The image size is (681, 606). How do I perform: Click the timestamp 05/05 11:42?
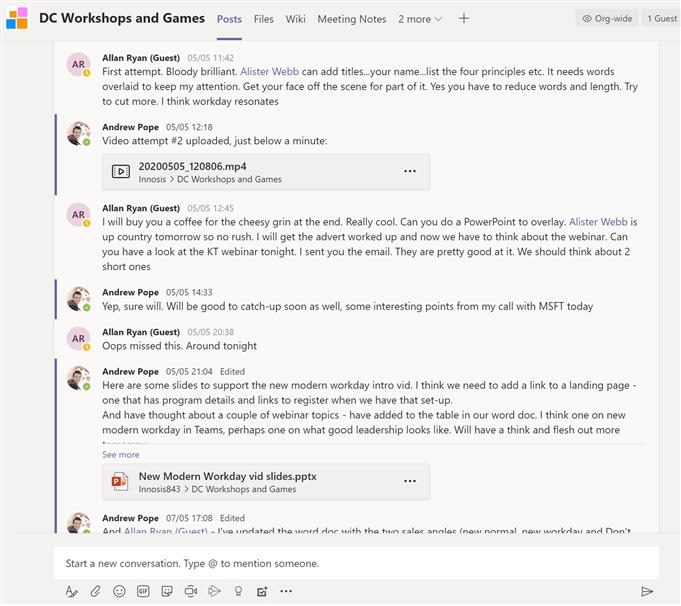click(x=211, y=58)
